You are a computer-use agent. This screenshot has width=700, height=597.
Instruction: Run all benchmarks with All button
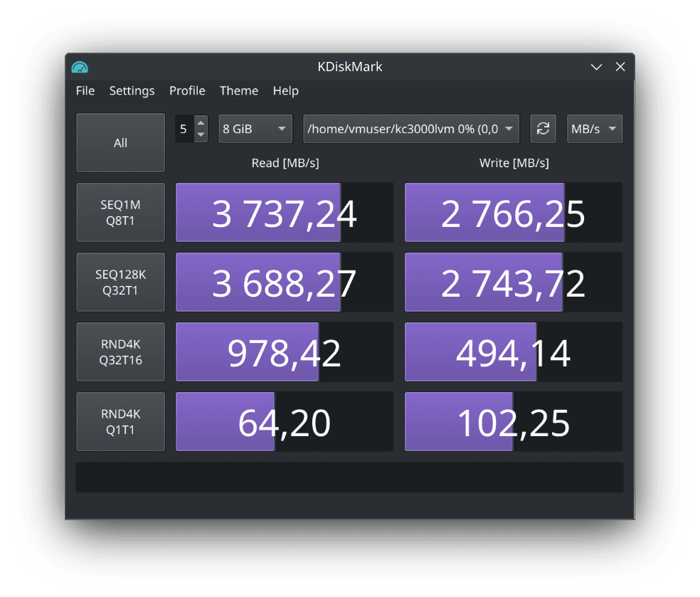click(120, 142)
